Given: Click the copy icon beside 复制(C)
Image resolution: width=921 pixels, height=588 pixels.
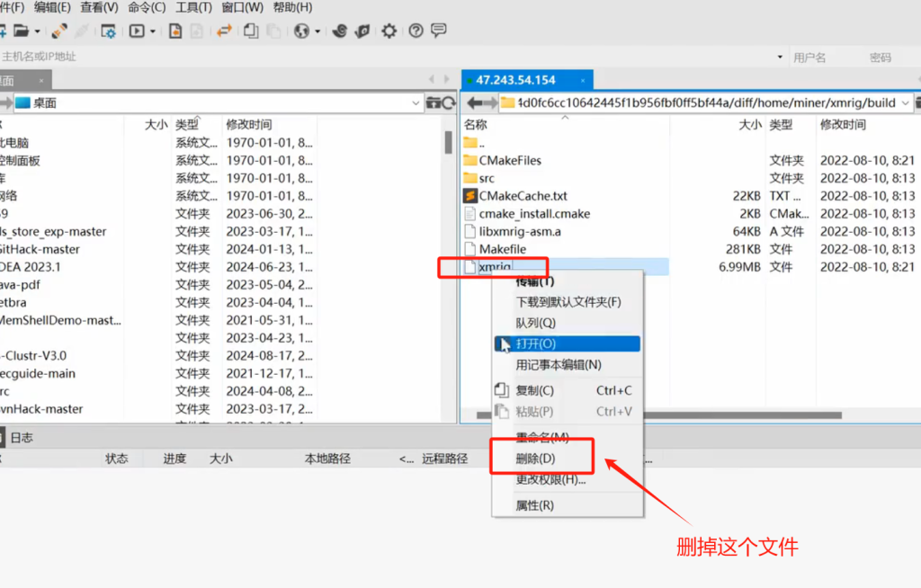Looking at the screenshot, I should pos(501,390).
